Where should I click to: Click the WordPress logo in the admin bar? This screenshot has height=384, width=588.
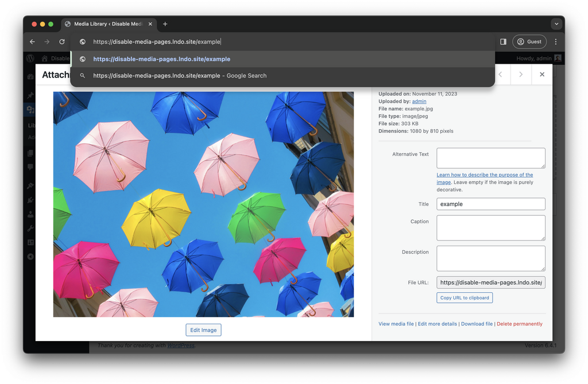[x=30, y=59]
